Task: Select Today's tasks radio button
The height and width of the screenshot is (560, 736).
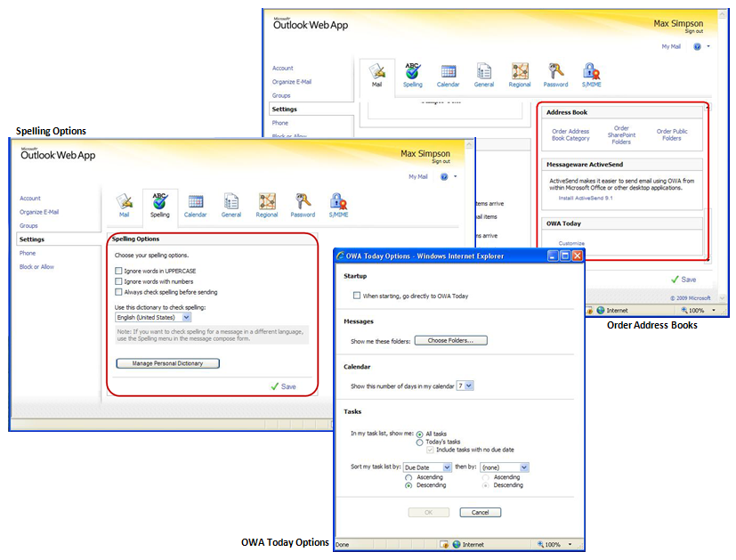Action: 420,442
